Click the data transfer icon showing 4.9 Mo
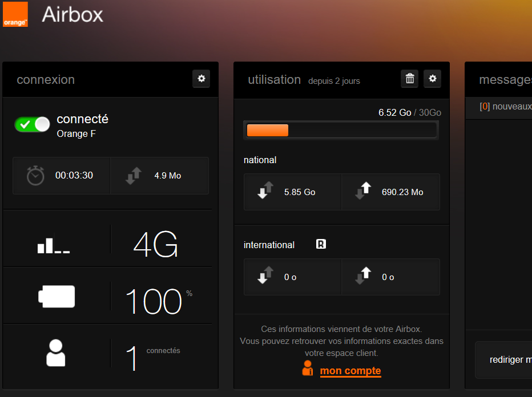Image resolution: width=532 pixels, height=397 pixels. click(133, 175)
